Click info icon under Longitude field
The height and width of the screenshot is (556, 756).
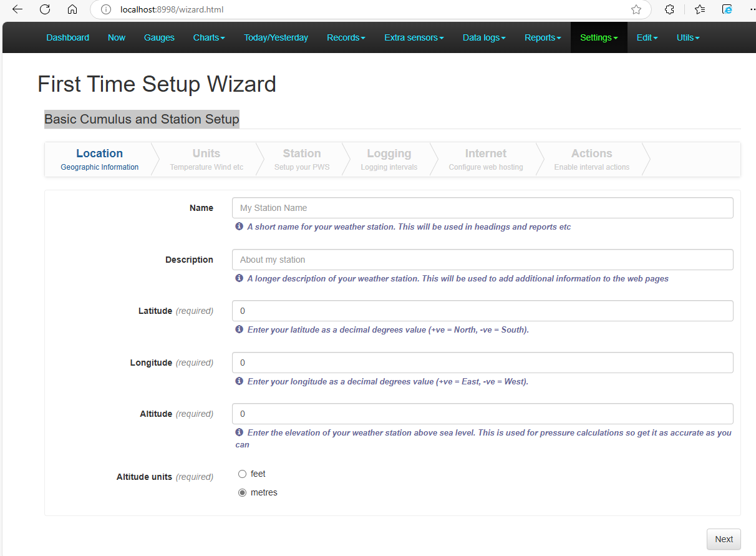(x=239, y=381)
